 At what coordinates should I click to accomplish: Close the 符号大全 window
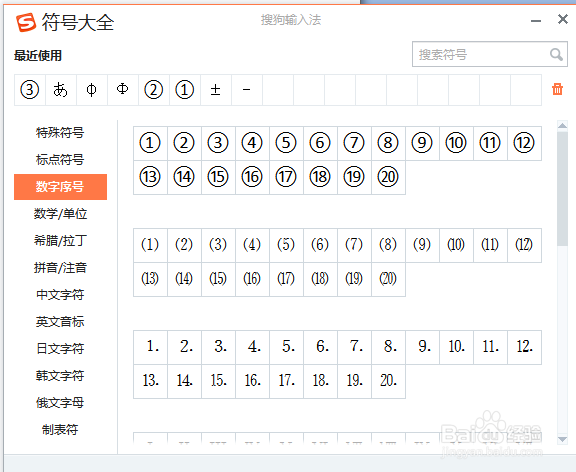(563, 19)
